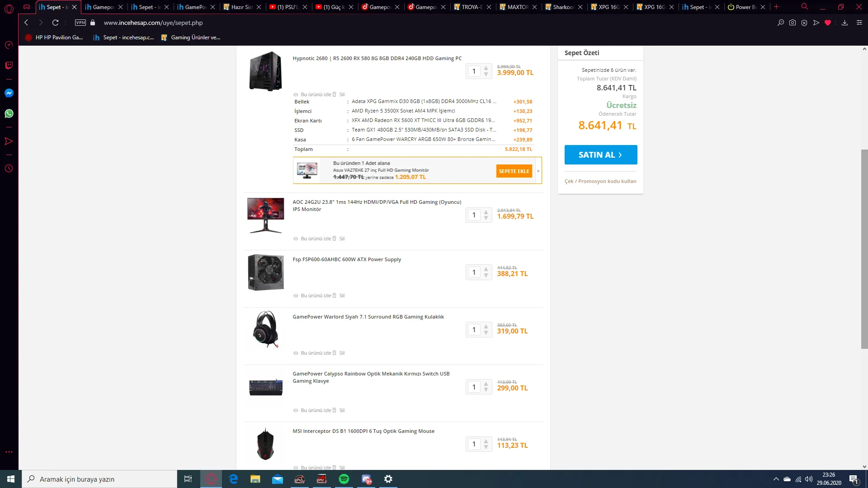The image size is (868, 488).
Task: Click the SATIN AL button
Action: click(600, 155)
